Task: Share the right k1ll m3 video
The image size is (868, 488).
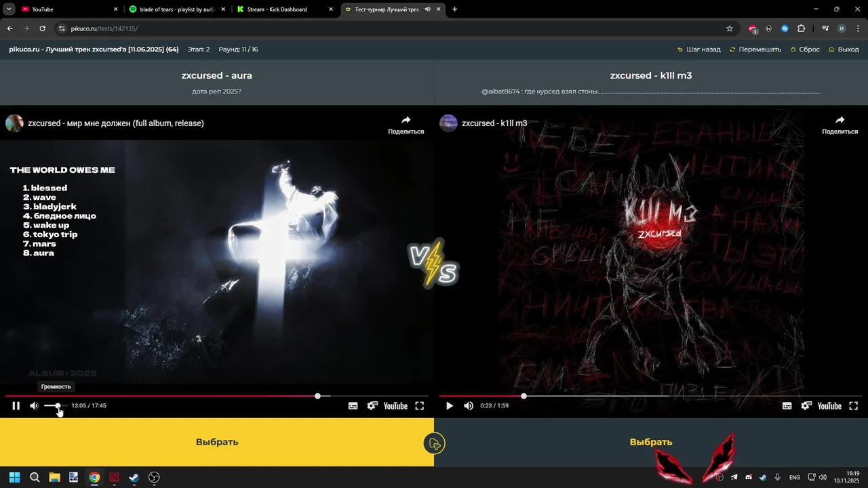Action: tap(840, 125)
